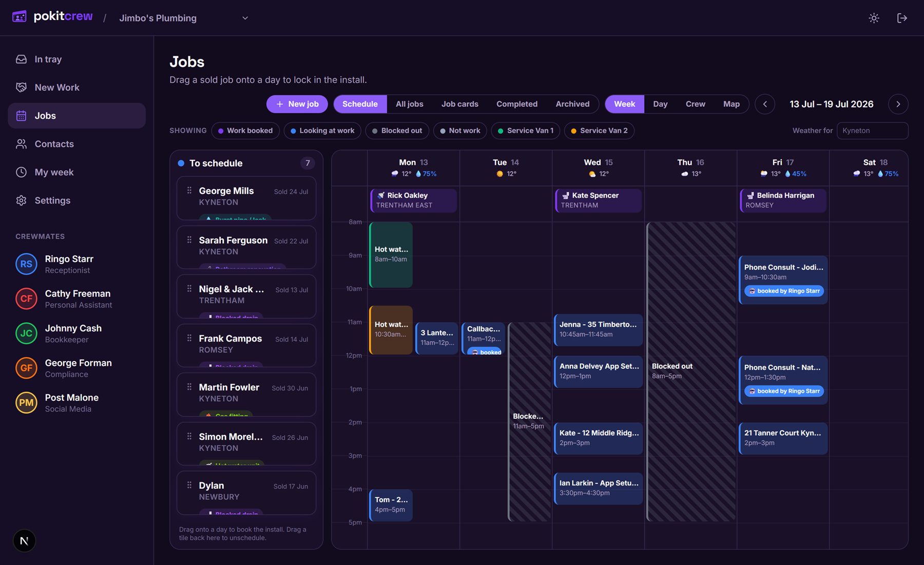The height and width of the screenshot is (565, 924).
Task: Select Post Malone's PM avatar
Action: pyautogui.click(x=26, y=403)
